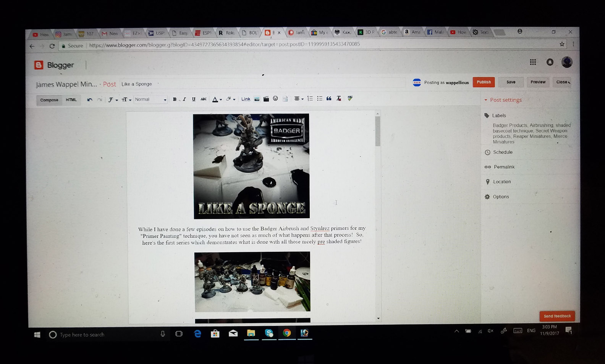The image size is (605, 364).
Task: Create a numbered list
Action: (x=310, y=98)
